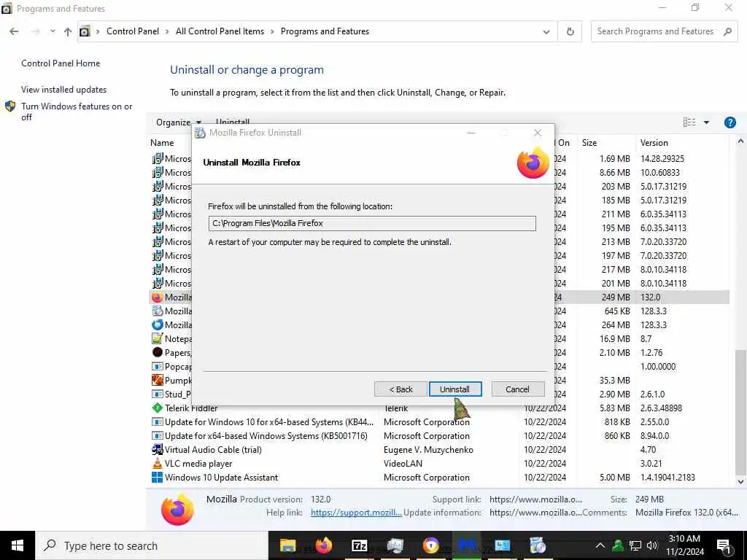Open 7-Zip from the taskbar
Screen dimensions: 747x560
click(359, 545)
